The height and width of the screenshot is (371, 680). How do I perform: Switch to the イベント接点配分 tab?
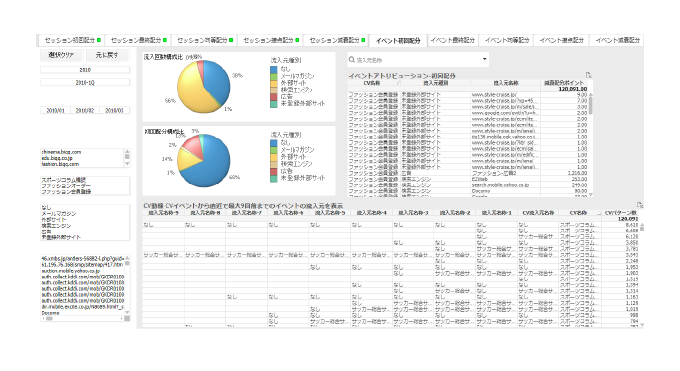[561, 40]
